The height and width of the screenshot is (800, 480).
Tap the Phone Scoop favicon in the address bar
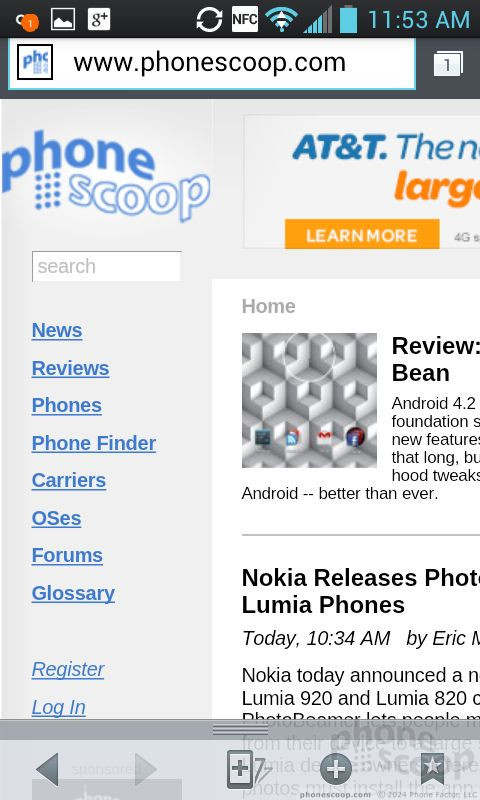(35, 62)
